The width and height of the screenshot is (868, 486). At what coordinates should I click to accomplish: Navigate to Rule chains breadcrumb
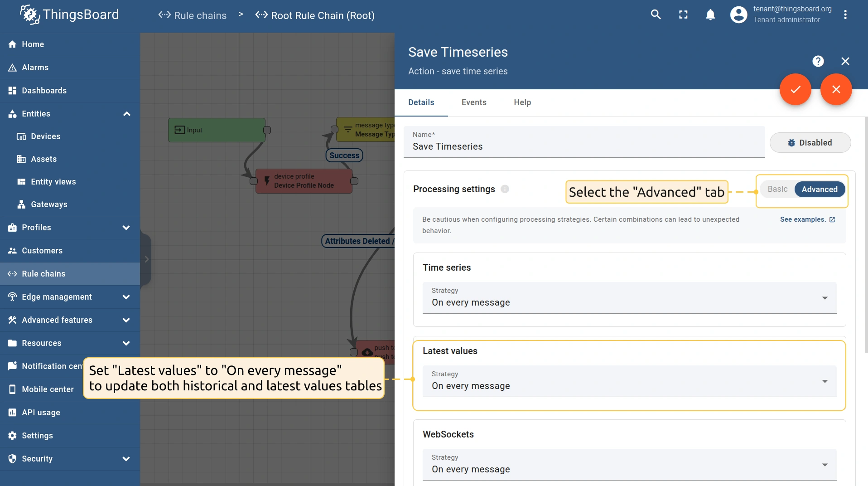click(193, 15)
